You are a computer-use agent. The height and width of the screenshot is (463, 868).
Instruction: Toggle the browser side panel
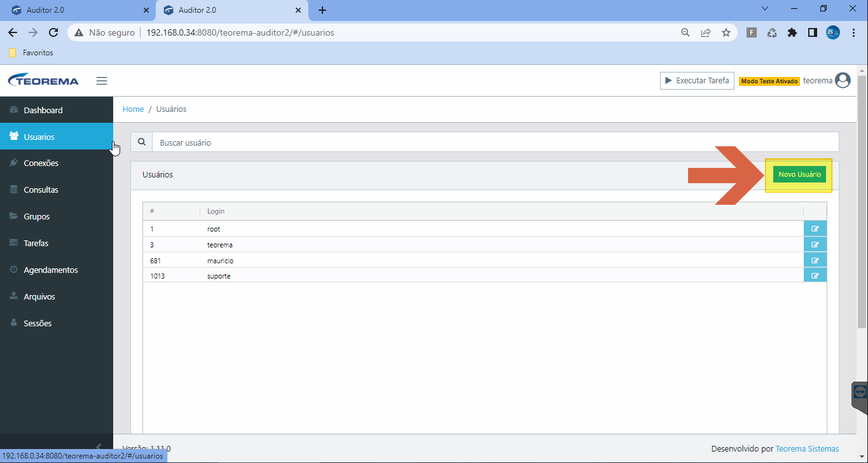(812, 32)
